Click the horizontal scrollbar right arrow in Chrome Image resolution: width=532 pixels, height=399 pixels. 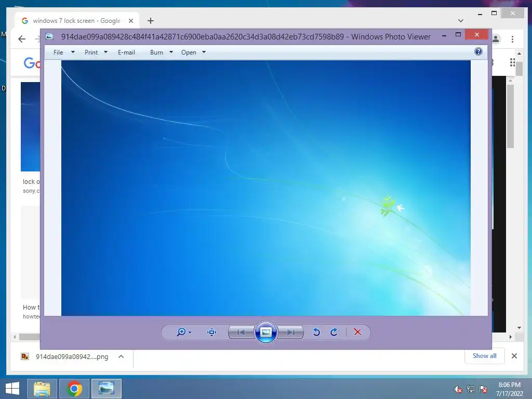[510, 337]
